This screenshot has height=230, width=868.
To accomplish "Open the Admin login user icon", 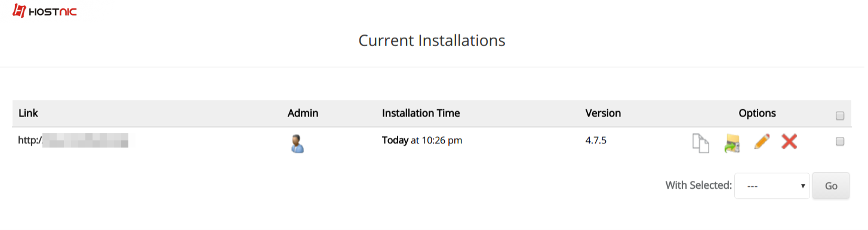I will [x=297, y=143].
